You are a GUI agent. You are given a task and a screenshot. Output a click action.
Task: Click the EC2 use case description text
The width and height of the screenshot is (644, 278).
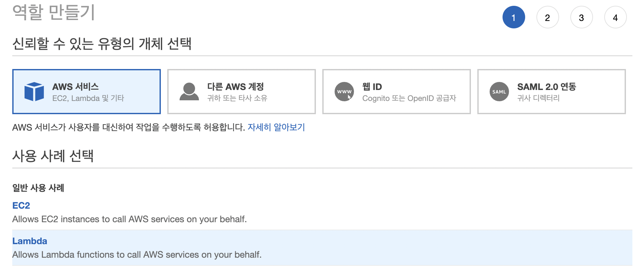[130, 219]
